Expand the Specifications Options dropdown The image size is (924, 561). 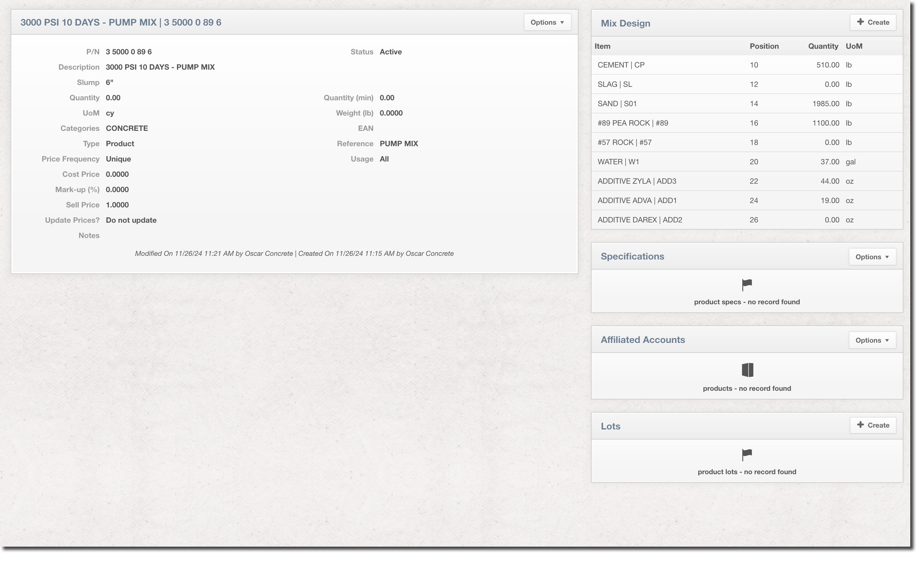[x=872, y=257]
